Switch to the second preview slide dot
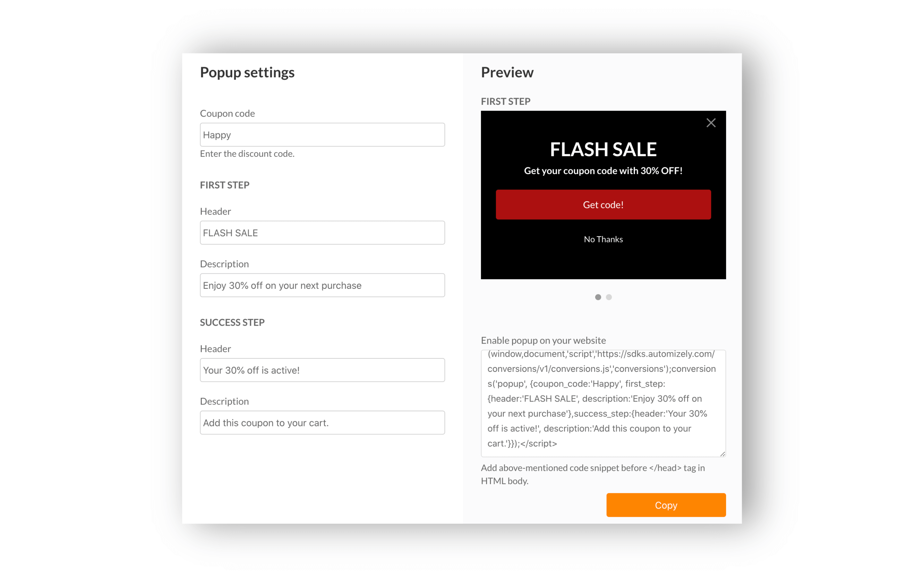The width and height of the screenshot is (924, 577). 609,297
